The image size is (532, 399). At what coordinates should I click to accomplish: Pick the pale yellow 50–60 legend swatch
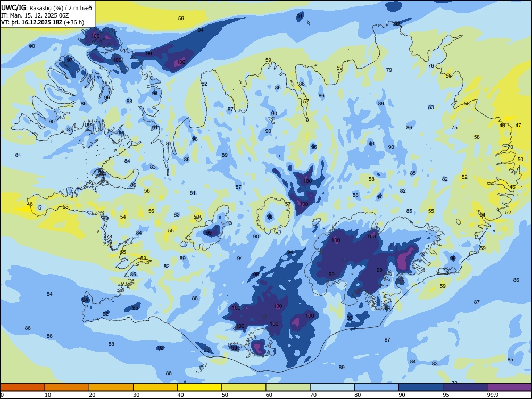coord(244,387)
